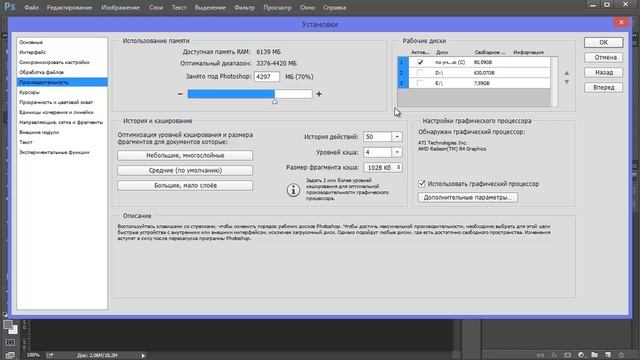Select 'Производительность' in settings list
Viewport: 640px width, 360px height.
pos(62,82)
